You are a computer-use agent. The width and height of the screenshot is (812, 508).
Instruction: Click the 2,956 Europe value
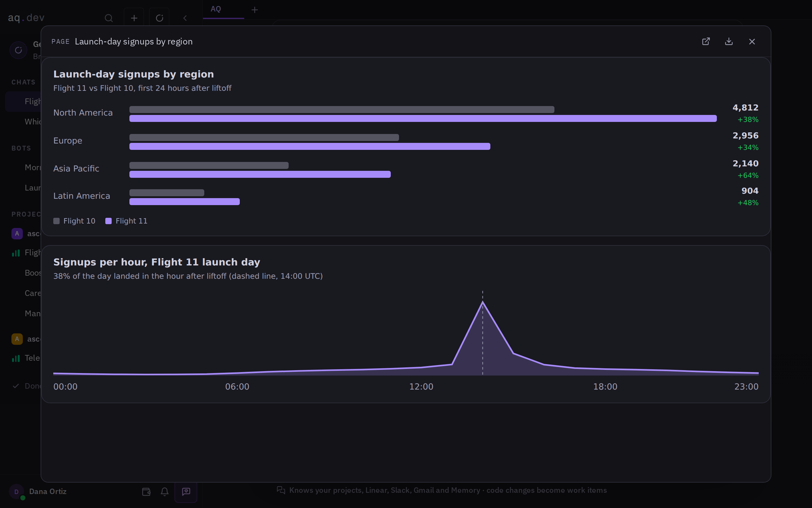pos(745,135)
